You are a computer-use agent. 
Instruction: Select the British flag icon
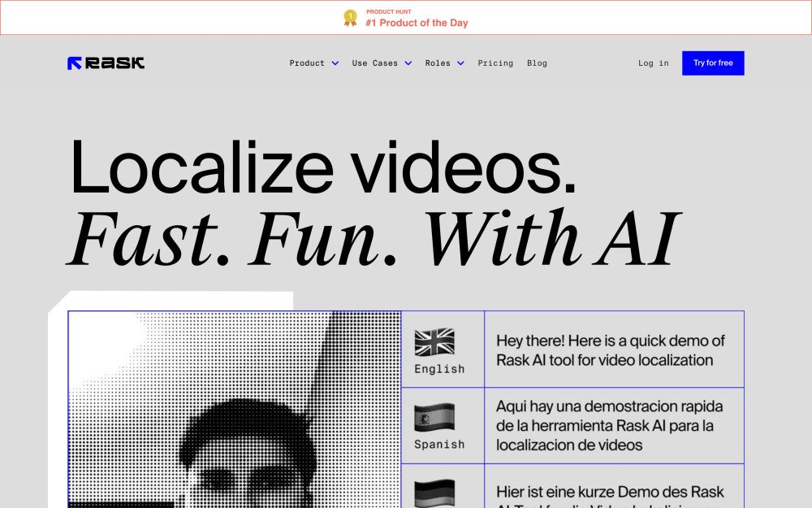point(434,342)
